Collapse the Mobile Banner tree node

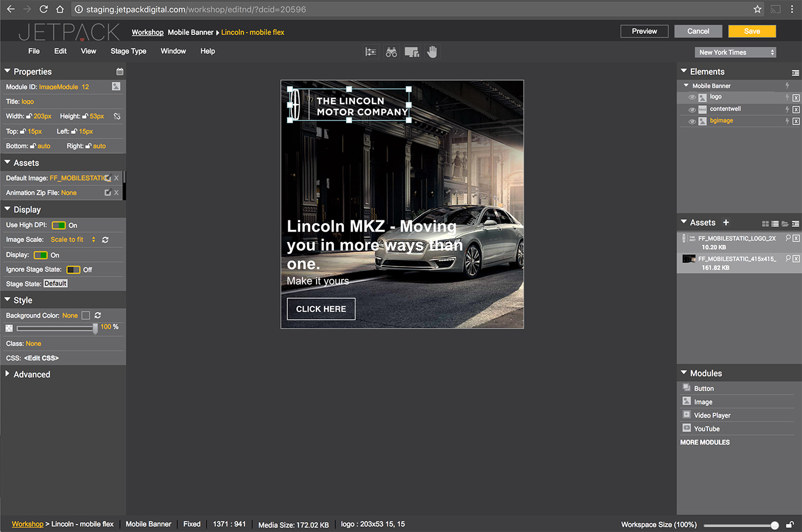coord(687,85)
